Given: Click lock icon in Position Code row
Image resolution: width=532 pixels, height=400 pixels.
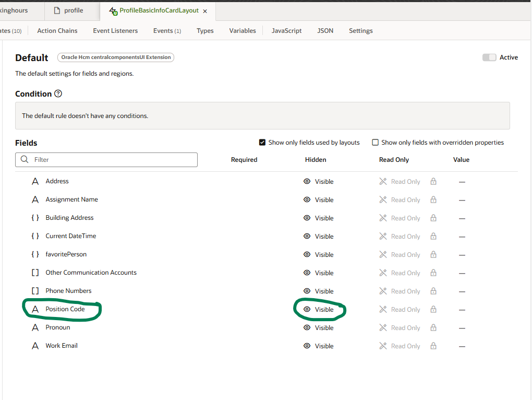Looking at the screenshot, I should (x=433, y=309).
